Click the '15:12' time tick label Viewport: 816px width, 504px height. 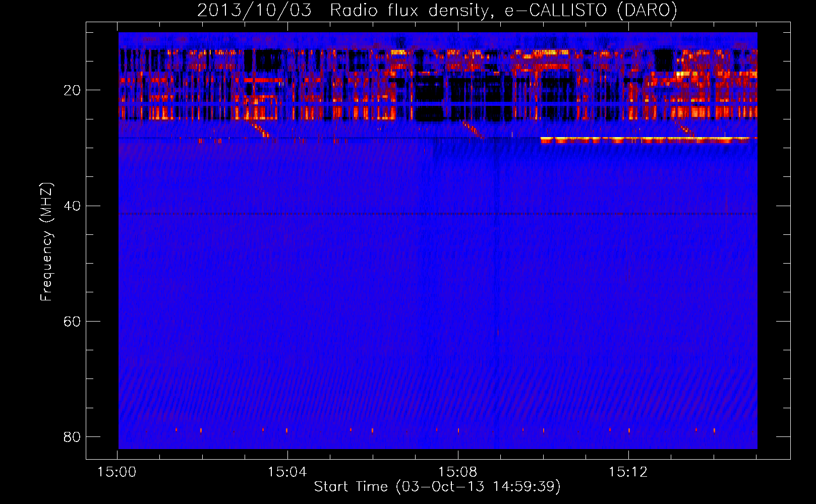(628, 472)
